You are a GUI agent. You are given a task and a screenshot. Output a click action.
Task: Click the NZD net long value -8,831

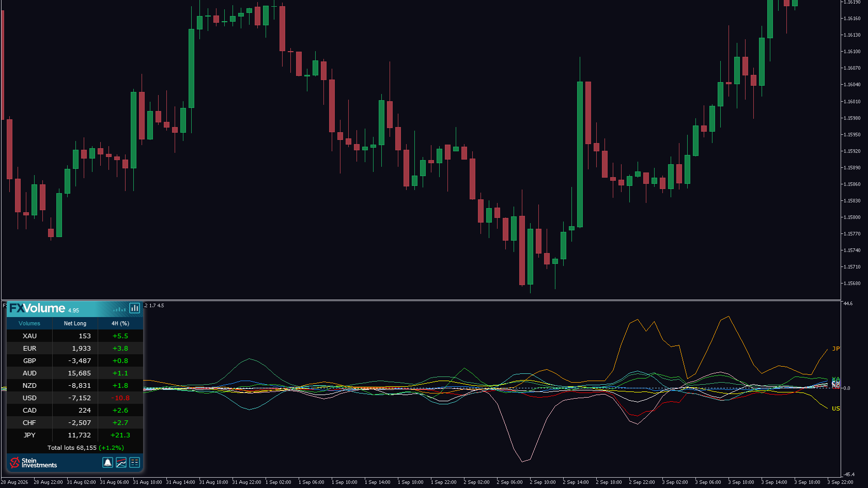coord(80,386)
